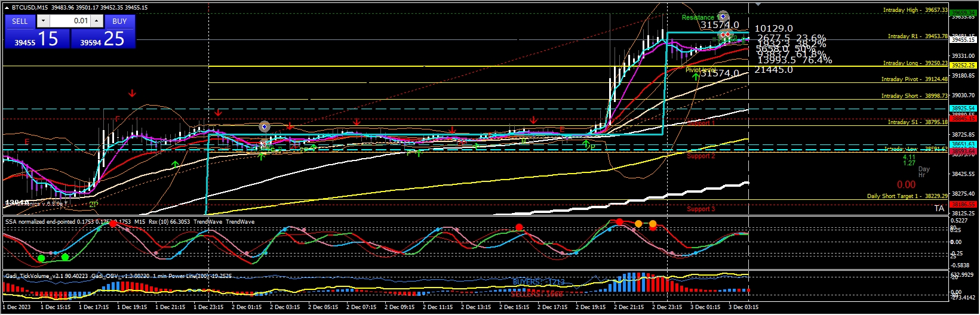Click the Support 1 level label
The height and width of the screenshot is (315, 980).
701,123
